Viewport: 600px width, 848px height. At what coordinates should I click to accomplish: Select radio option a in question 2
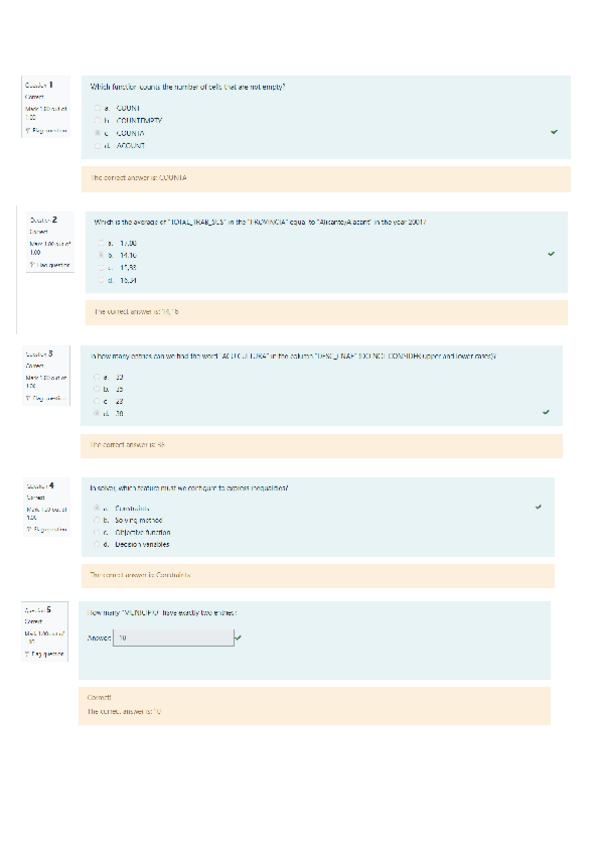[100, 243]
